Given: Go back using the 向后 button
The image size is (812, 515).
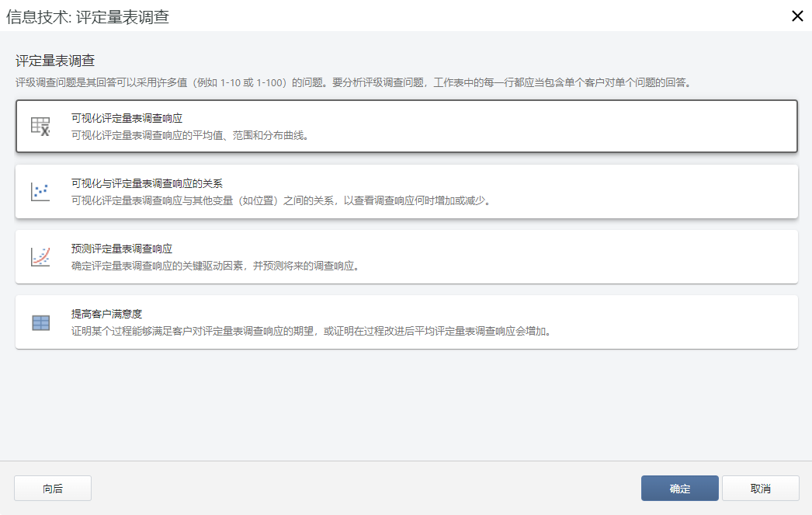Looking at the screenshot, I should point(52,488).
